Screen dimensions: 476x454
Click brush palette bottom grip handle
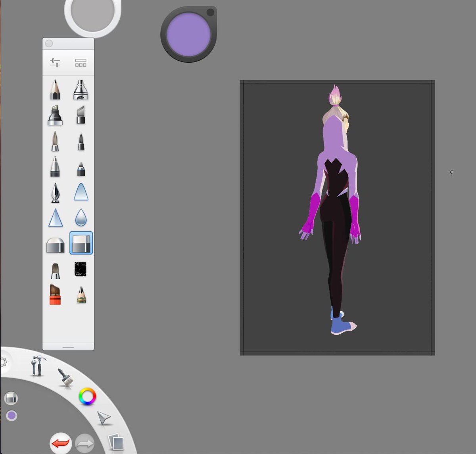click(68, 347)
